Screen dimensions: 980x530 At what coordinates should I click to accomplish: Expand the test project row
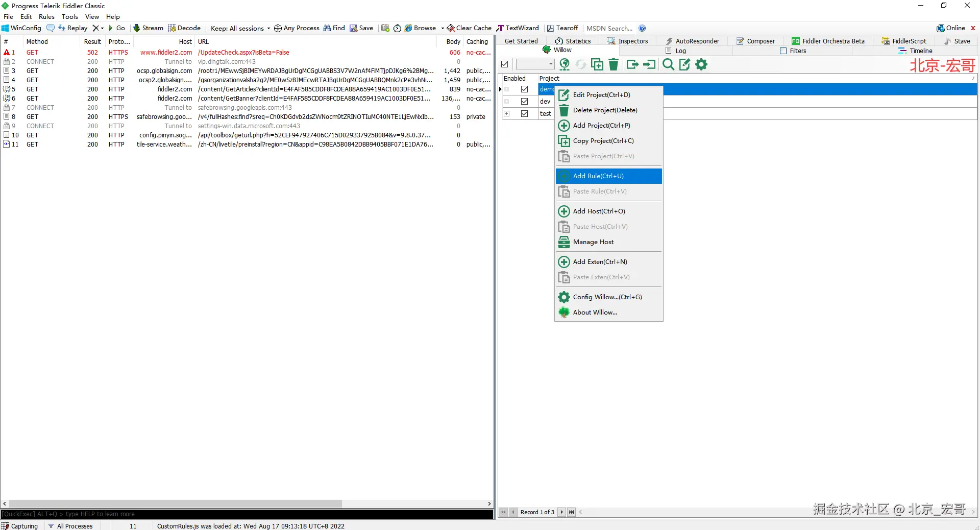tap(507, 114)
